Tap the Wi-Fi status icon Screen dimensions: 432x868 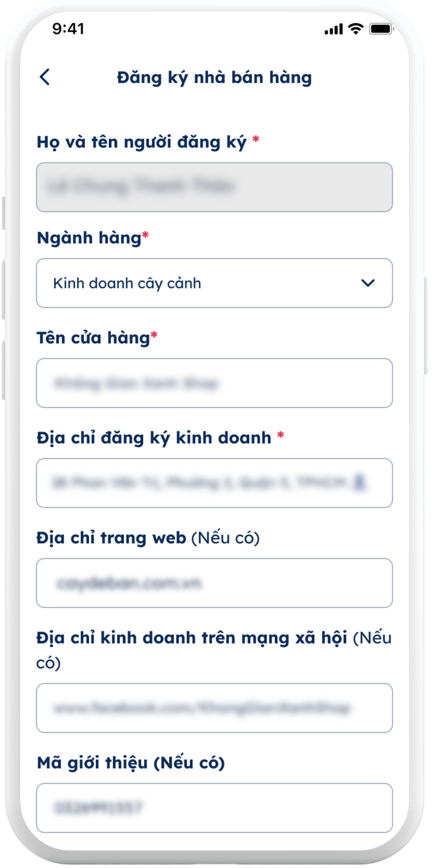[356, 29]
